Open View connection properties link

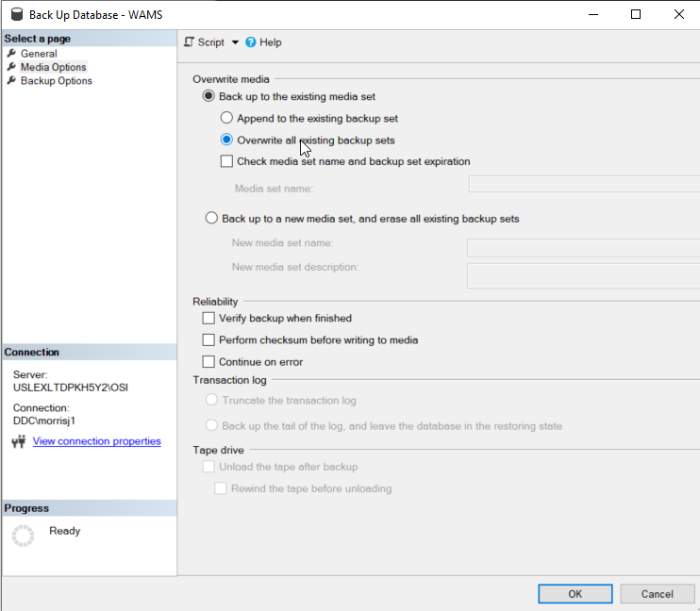click(x=97, y=441)
